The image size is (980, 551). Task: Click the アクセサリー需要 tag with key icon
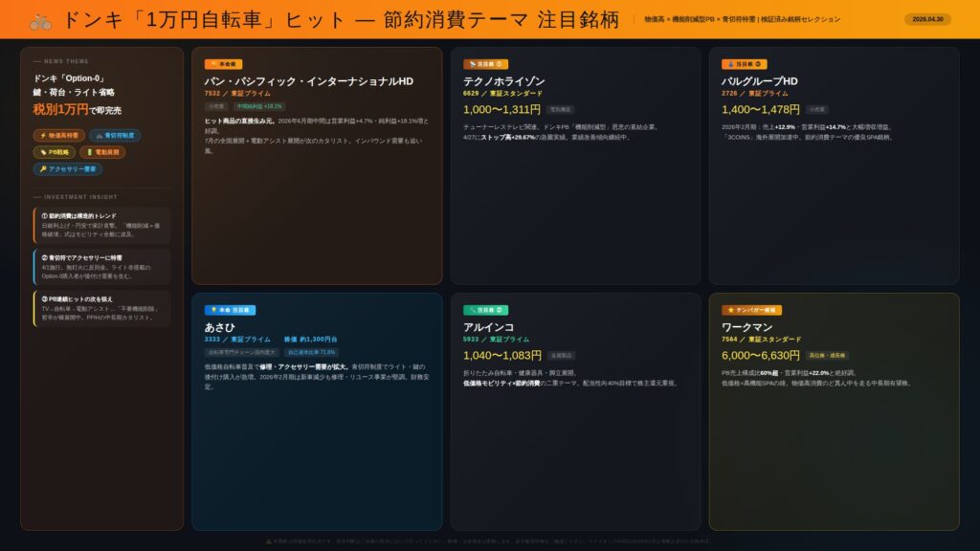click(68, 169)
